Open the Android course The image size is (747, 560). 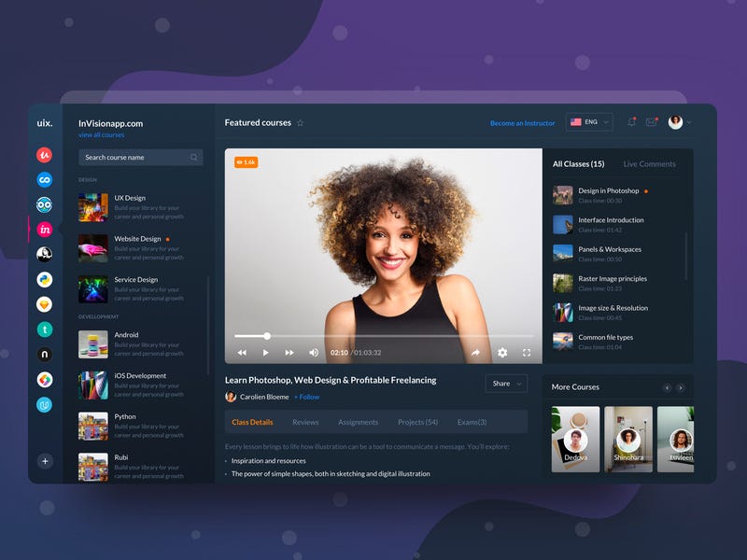click(131, 344)
